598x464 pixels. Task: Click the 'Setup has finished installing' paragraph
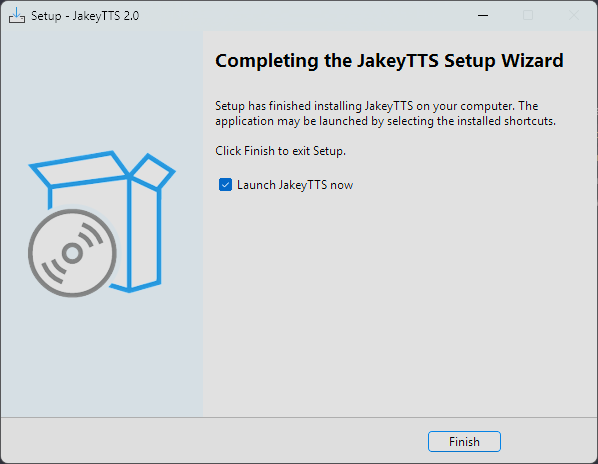[385, 113]
